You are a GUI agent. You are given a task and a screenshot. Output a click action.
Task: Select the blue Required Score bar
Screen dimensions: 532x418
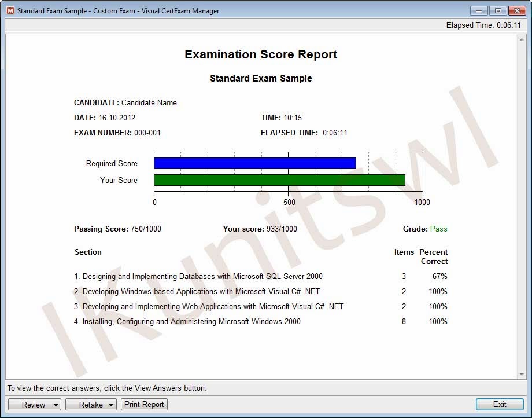(x=254, y=163)
